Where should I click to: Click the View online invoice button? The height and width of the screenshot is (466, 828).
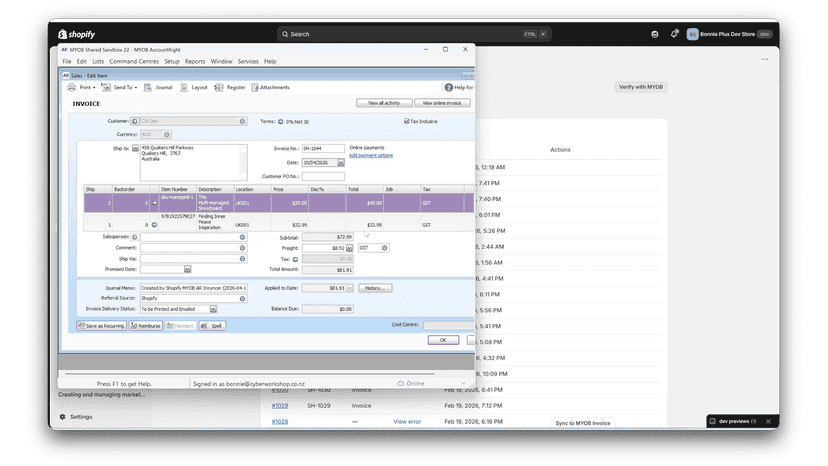[x=442, y=103]
